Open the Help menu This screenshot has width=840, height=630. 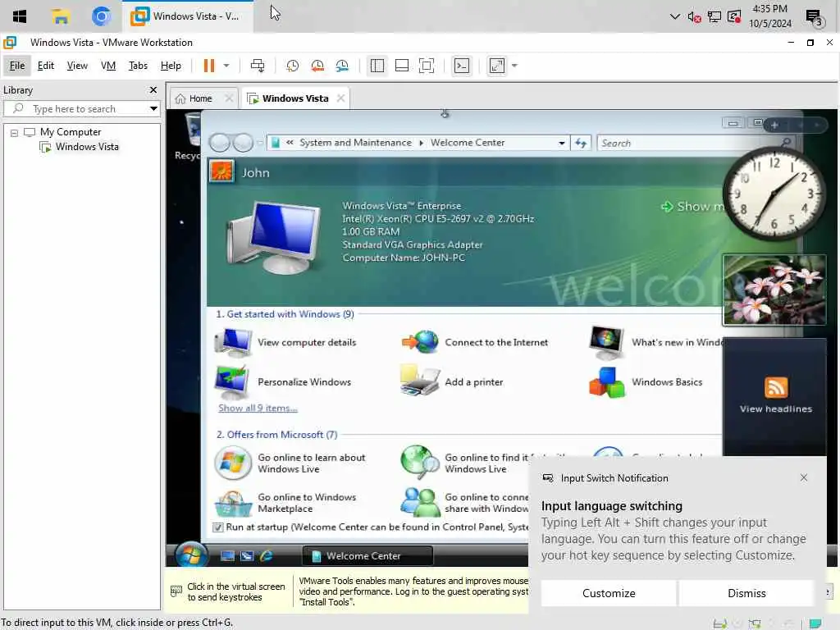coord(171,66)
